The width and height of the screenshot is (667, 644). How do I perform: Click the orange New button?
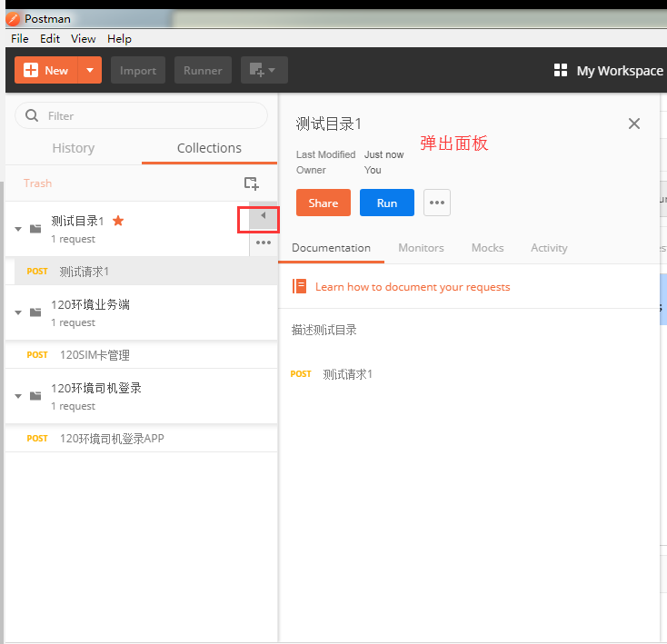(46, 70)
